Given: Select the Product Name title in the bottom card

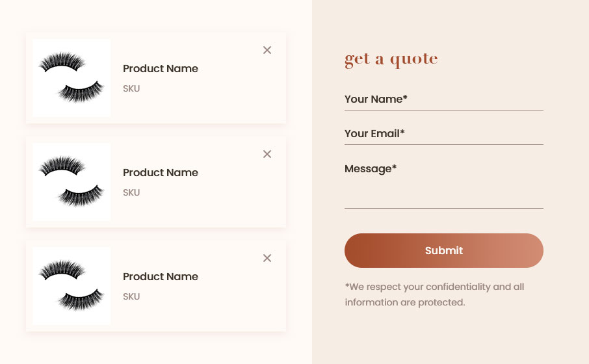Looking at the screenshot, I should coord(161,277).
